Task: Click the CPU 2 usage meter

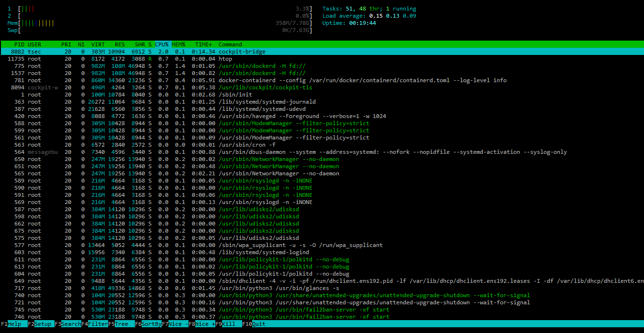Action: coord(160,16)
